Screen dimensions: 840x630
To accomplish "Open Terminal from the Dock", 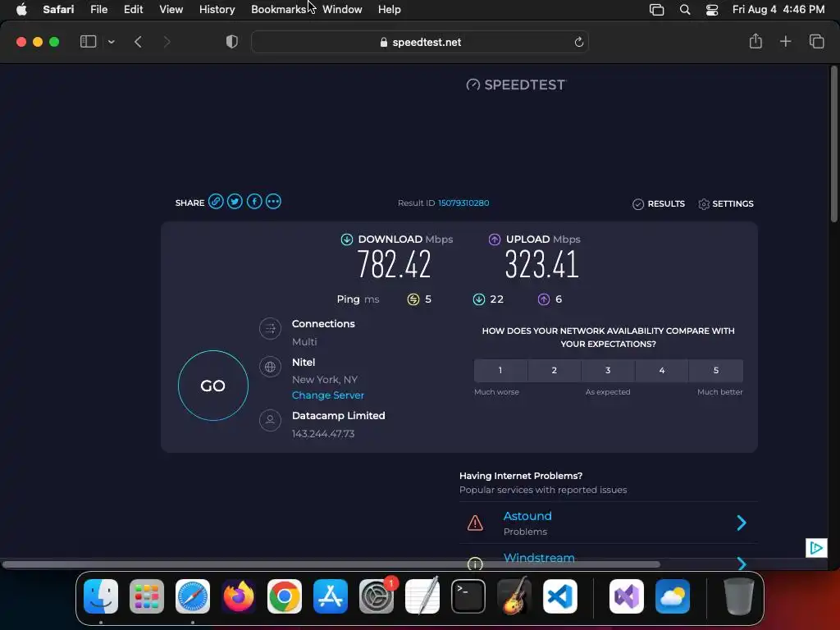I will coord(468,596).
